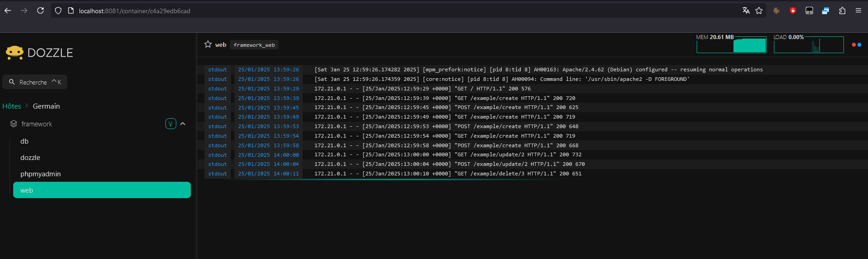The image size is (868, 259).
Task: Open the browser extensions puzzle icon
Action: click(842, 10)
